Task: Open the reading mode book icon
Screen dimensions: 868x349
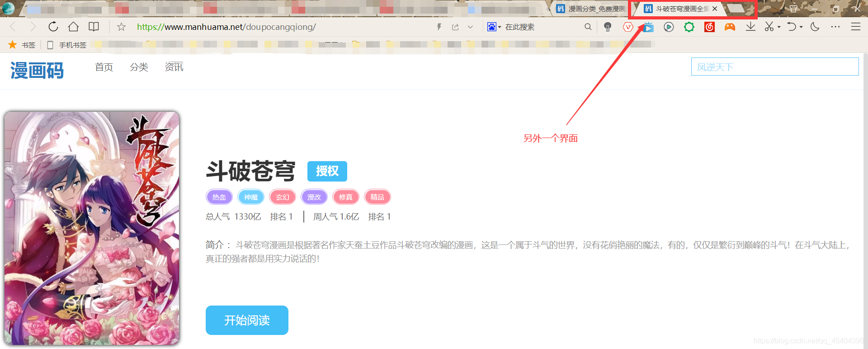Action: coord(94,27)
